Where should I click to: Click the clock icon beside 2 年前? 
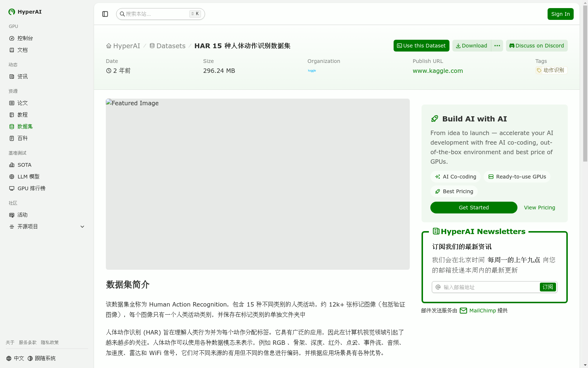(x=109, y=71)
